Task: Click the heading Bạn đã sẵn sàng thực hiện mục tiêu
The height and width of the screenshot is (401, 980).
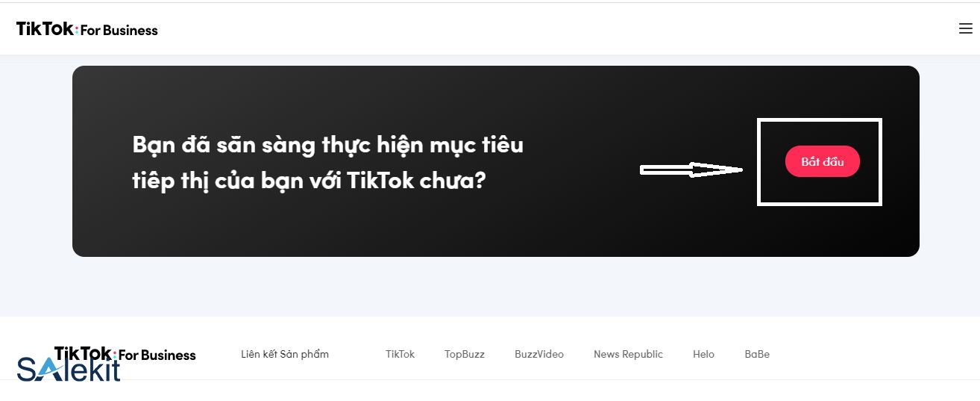Action: pyautogui.click(x=328, y=145)
